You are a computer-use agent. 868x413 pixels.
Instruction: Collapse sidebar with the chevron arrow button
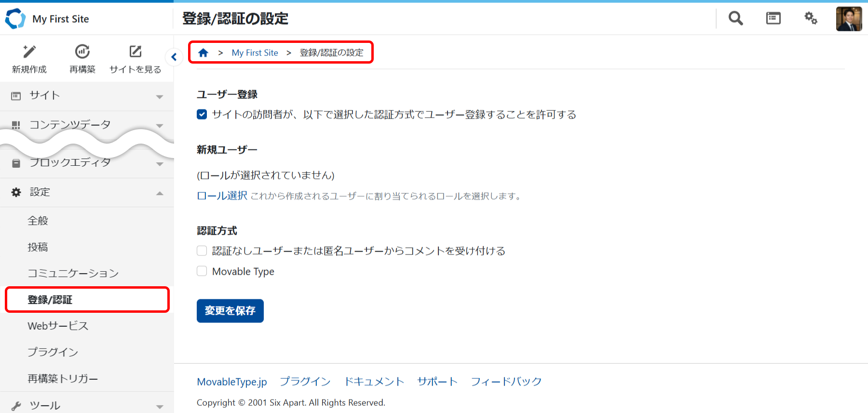pyautogui.click(x=174, y=57)
